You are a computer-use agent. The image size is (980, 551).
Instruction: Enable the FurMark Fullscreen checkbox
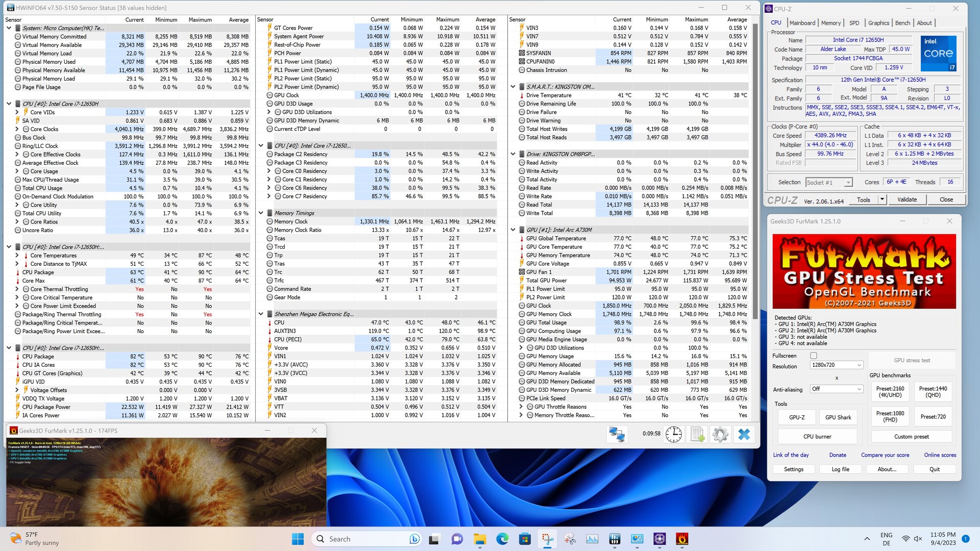click(x=814, y=356)
